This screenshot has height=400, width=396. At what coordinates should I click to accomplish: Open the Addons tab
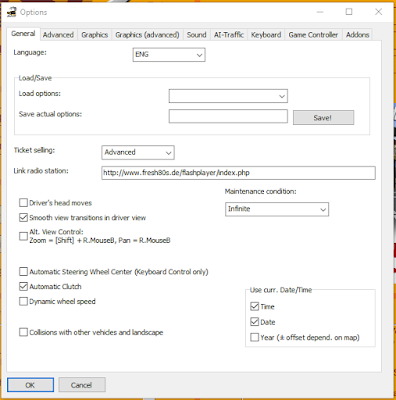pos(357,35)
